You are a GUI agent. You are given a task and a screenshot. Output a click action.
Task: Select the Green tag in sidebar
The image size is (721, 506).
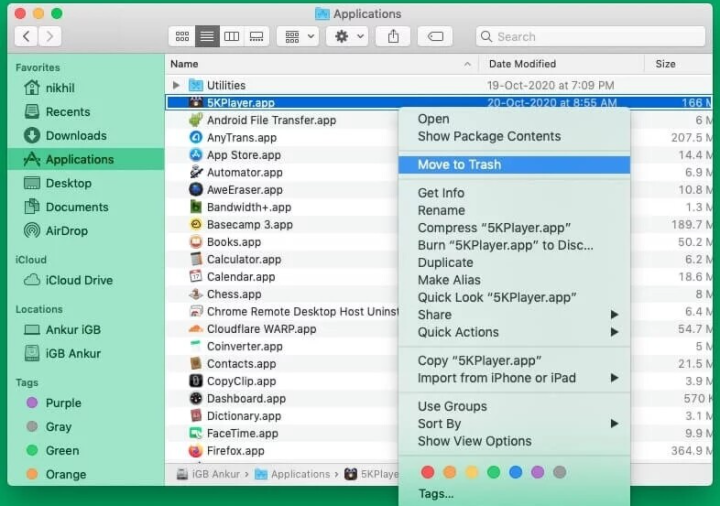pos(86,451)
